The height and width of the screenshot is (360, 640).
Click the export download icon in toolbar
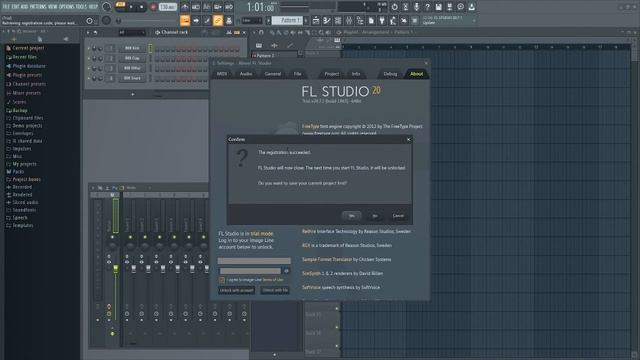(x=471, y=7)
